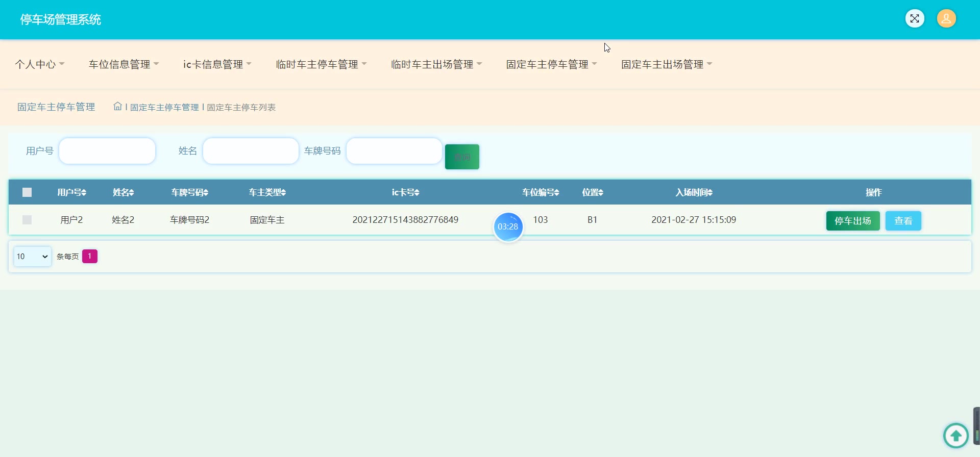Open the rows-per-page dropdown showing 10
The image size is (980, 457).
coord(32,257)
